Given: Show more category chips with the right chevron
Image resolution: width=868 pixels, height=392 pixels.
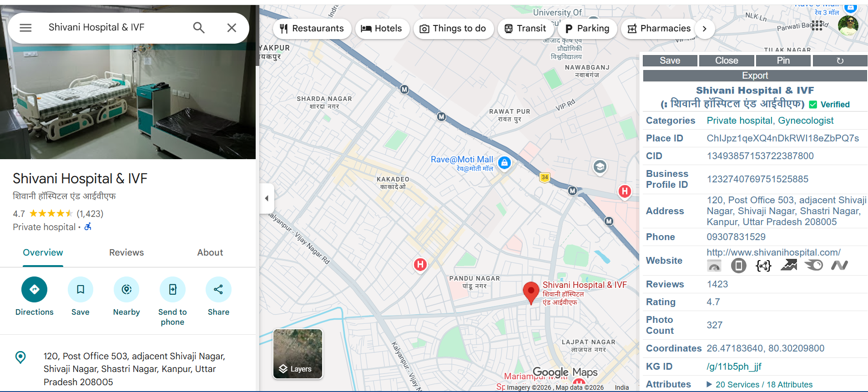Looking at the screenshot, I should pos(704,29).
